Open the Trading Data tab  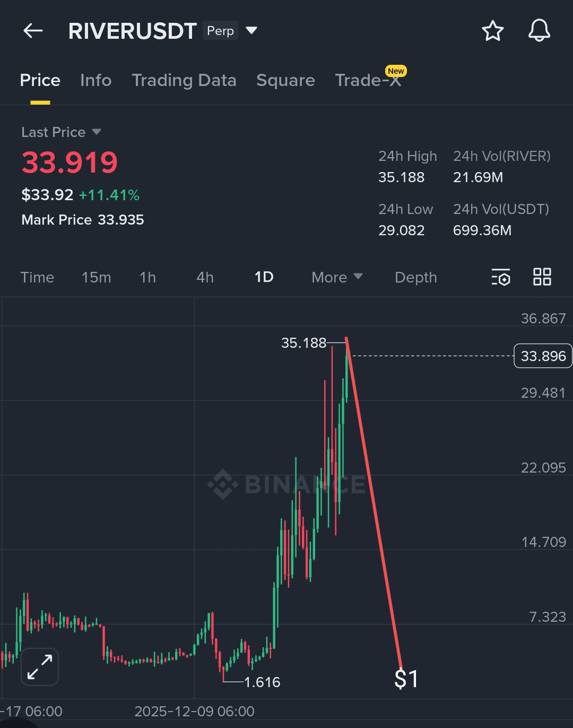pos(184,80)
